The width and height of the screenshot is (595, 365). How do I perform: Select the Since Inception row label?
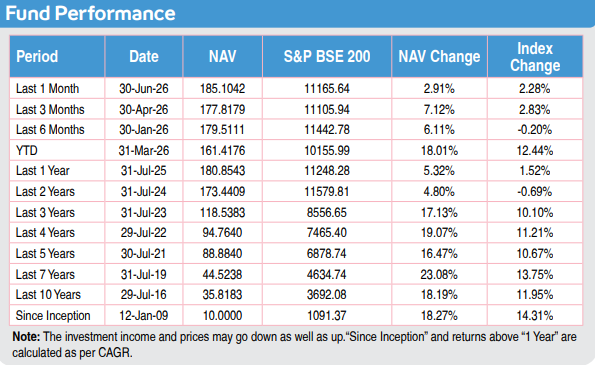[x=53, y=315]
